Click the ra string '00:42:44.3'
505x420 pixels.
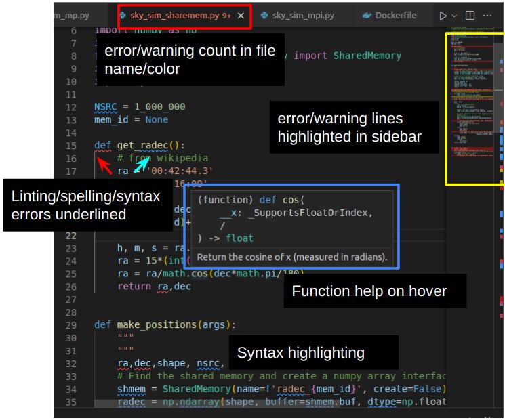point(180,171)
